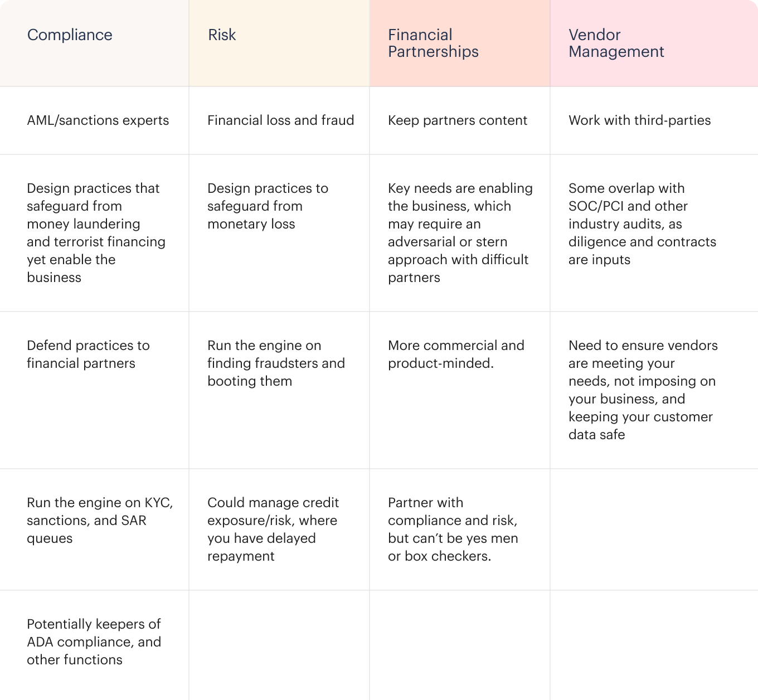Screen dimensions: 758x700
Task: Select the safeguard from monetary loss cell
Action: (x=268, y=206)
